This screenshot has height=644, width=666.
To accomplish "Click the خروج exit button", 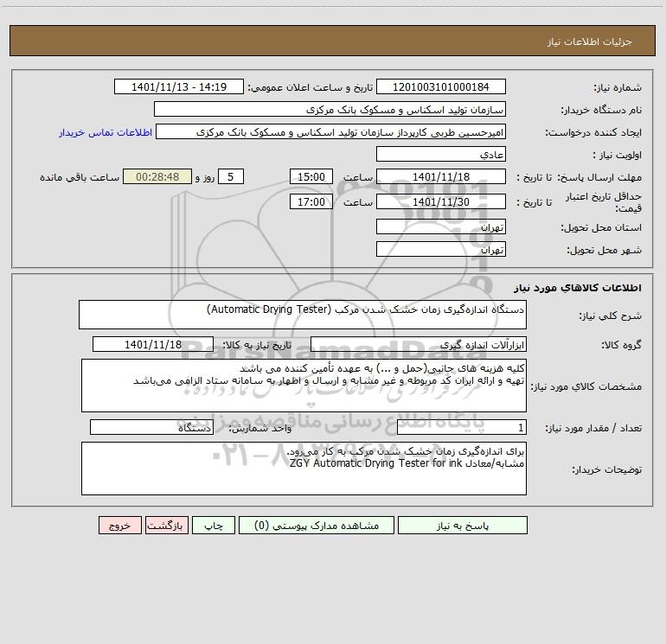I will pyautogui.click(x=119, y=525).
